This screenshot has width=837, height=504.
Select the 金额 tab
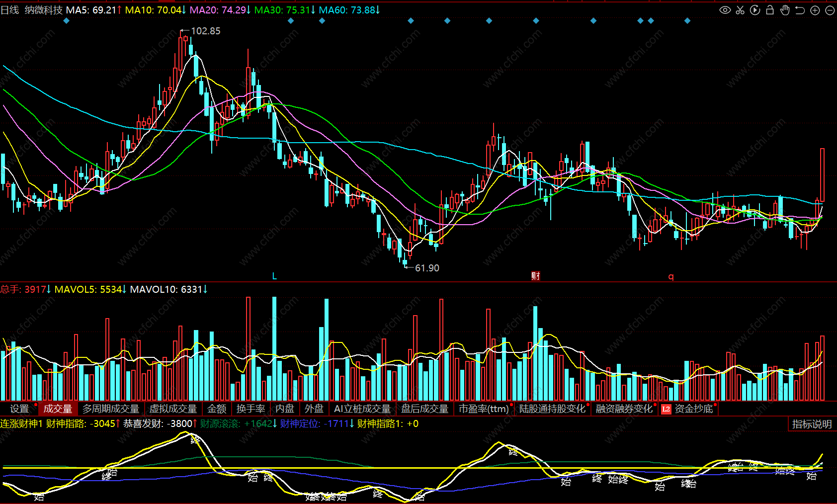(217, 409)
